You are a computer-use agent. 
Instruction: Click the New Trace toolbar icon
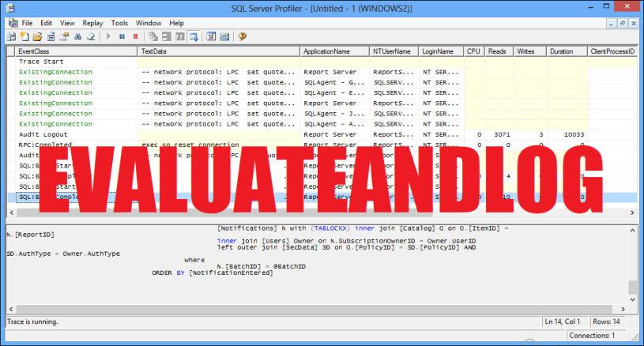click(x=12, y=36)
